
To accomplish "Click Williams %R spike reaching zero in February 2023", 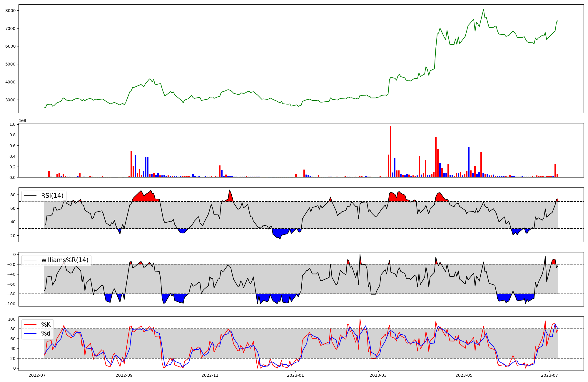I will point(360,255).
